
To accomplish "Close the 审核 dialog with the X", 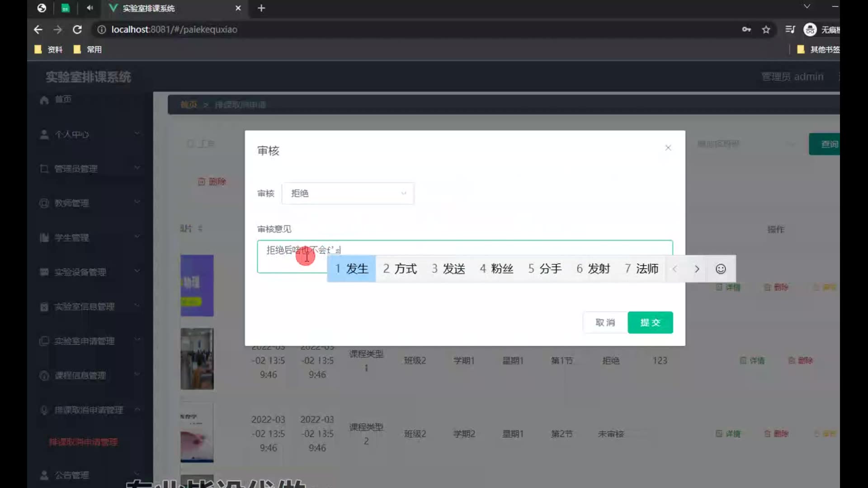I will coord(668,148).
